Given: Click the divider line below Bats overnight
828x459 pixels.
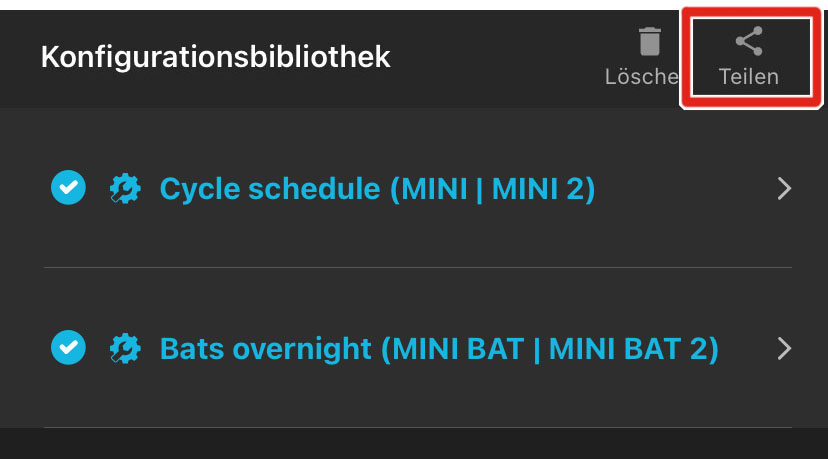Looking at the screenshot, I should pyautogui.click(x=417, y=428).
